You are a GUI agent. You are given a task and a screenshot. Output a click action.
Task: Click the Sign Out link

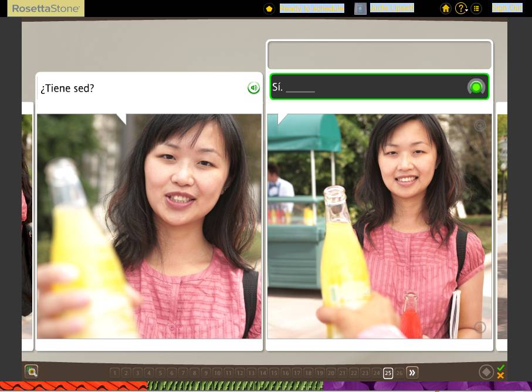[x=507, y=8]
